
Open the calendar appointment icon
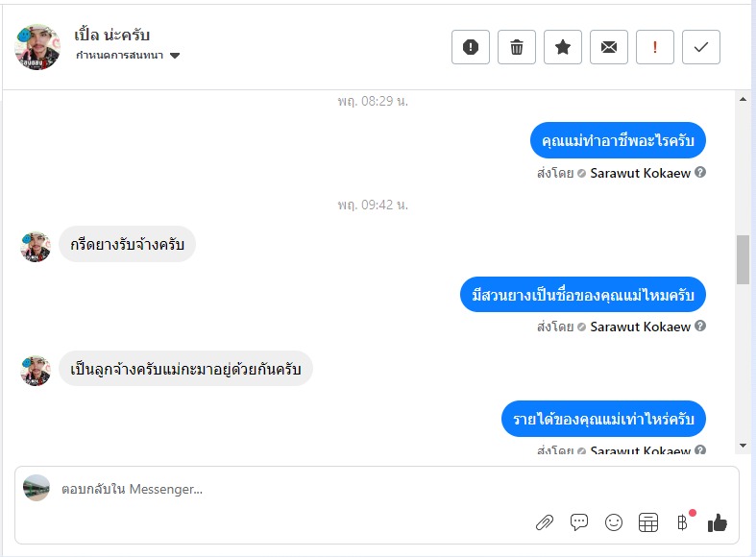648,522
